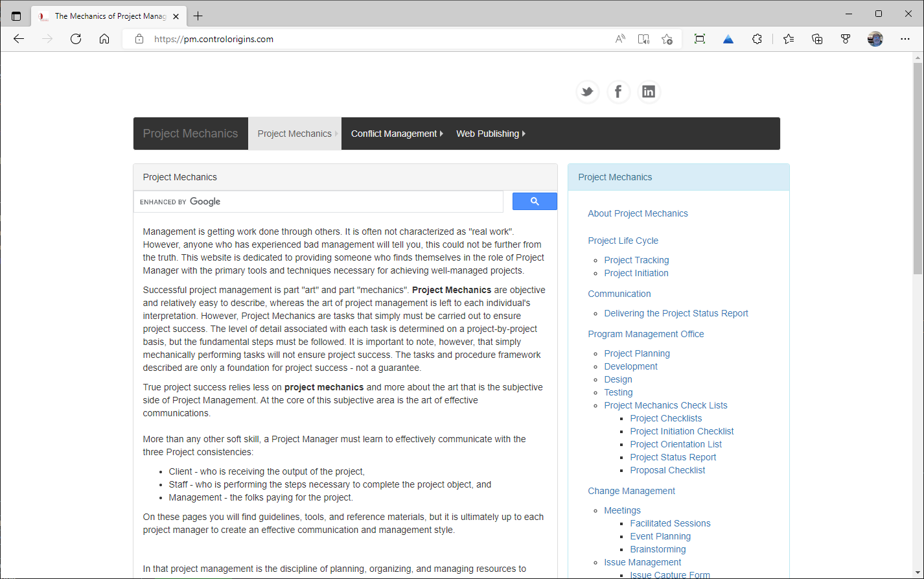Open the About Project Mechanics link
Screen dimensions: 924x579
tap(638, 213)
